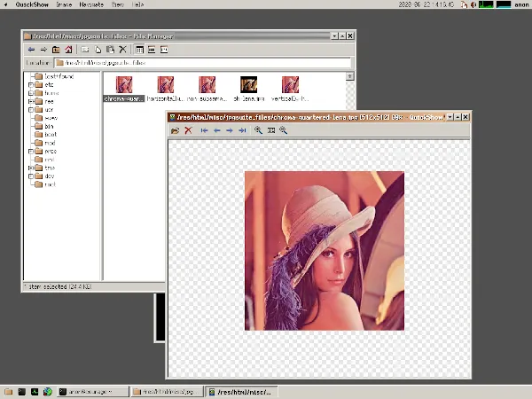Go to previous image in QuickShow
532x399 pixels.
click(x=217, y=130)
